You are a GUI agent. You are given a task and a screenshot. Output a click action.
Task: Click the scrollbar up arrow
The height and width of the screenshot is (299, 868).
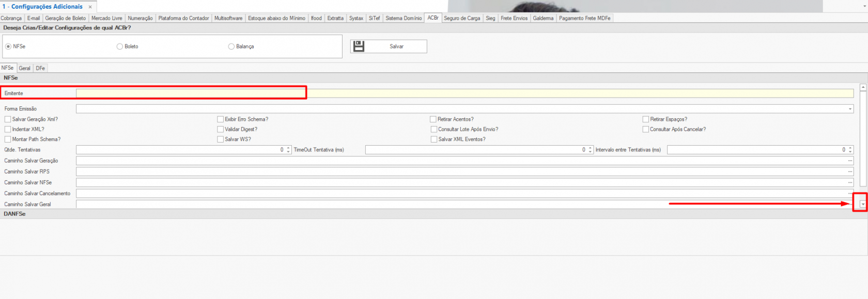point(863,88)
